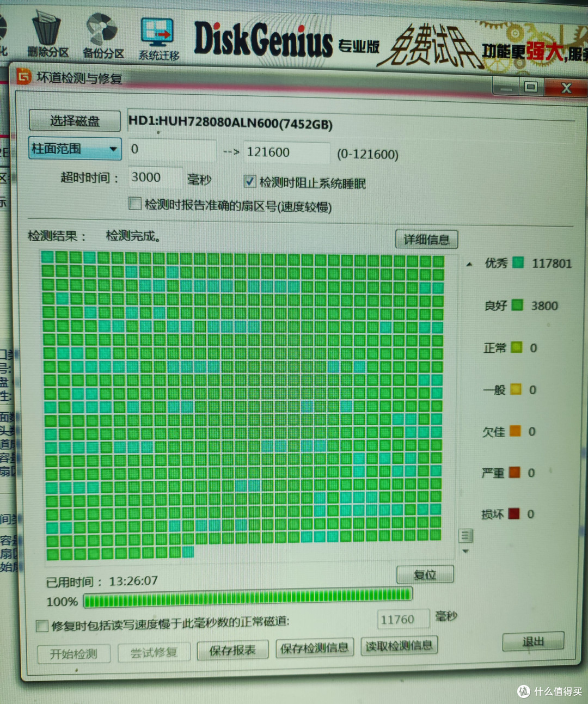This screenshot has width=588, height=704.
Task: Click the DiskGenius icon in dialog title bar
Action: pos(24,77)
